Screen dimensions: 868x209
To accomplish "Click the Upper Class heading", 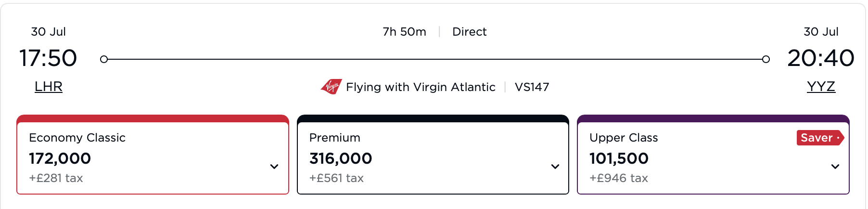I will pos(624,138).
